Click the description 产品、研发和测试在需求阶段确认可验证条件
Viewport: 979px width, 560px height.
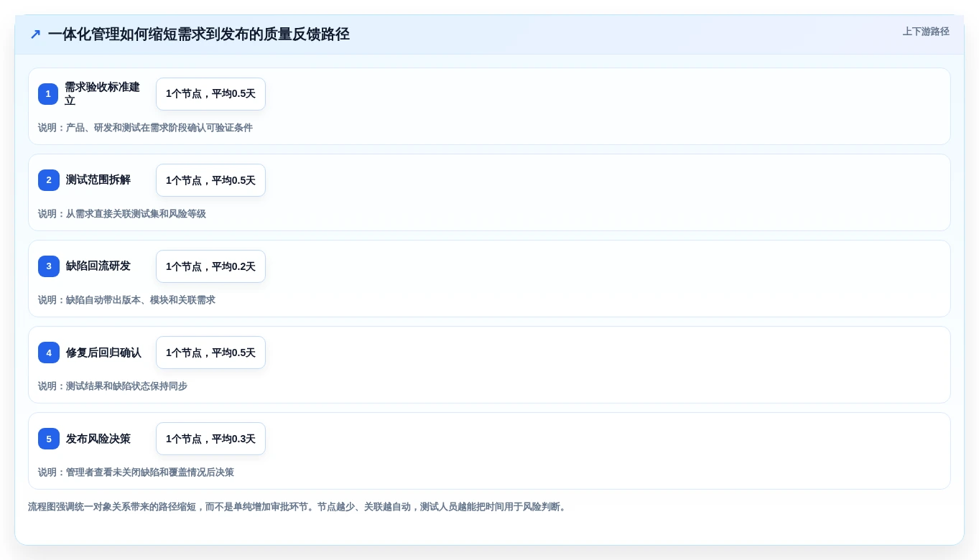coord(159,128)
